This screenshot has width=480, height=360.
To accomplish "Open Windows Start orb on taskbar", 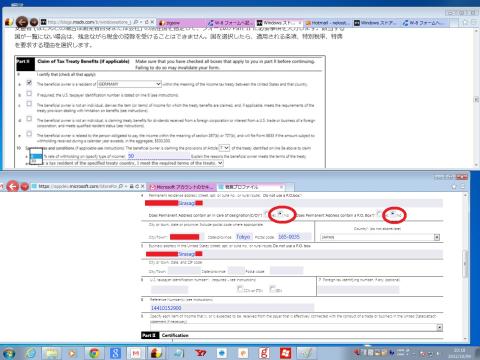I will pos(9,353).
